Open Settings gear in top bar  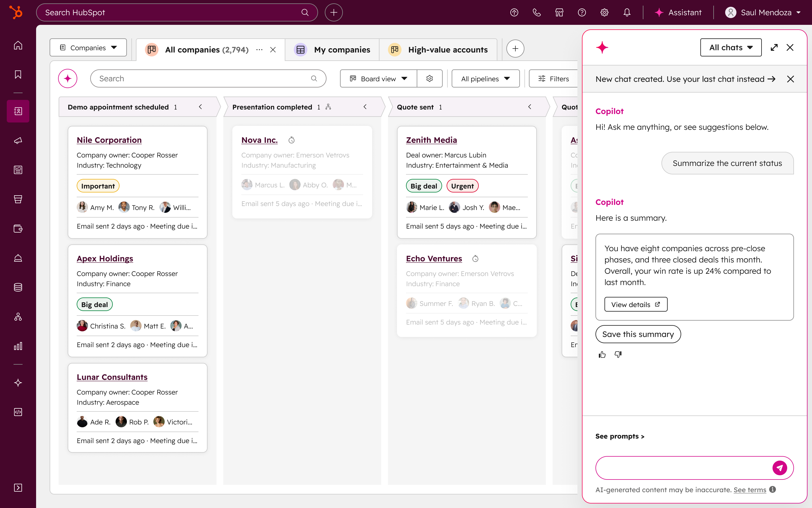pyautogui.click(x=604, y=12)
